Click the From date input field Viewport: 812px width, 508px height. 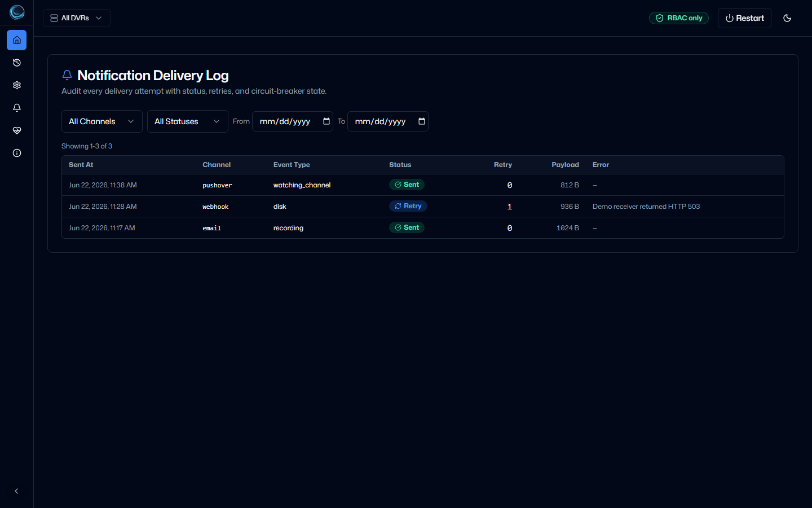pos(293,121)
